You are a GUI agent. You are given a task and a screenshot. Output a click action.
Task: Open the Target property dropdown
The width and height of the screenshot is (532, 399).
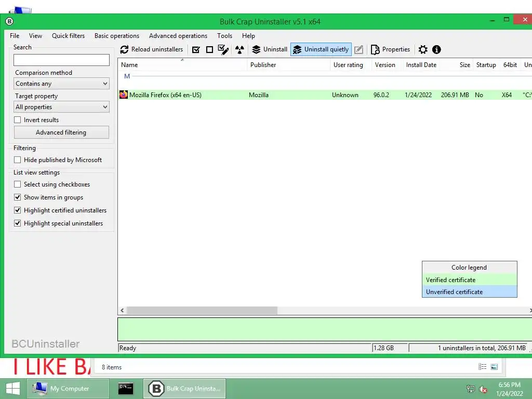(x=61, y=107)
